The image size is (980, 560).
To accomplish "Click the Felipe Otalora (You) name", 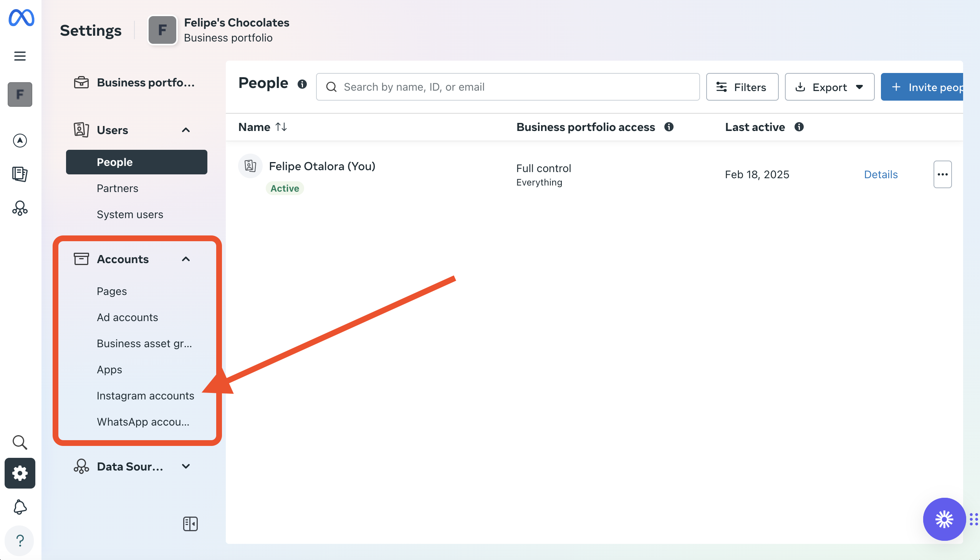I will pos(322,166).
